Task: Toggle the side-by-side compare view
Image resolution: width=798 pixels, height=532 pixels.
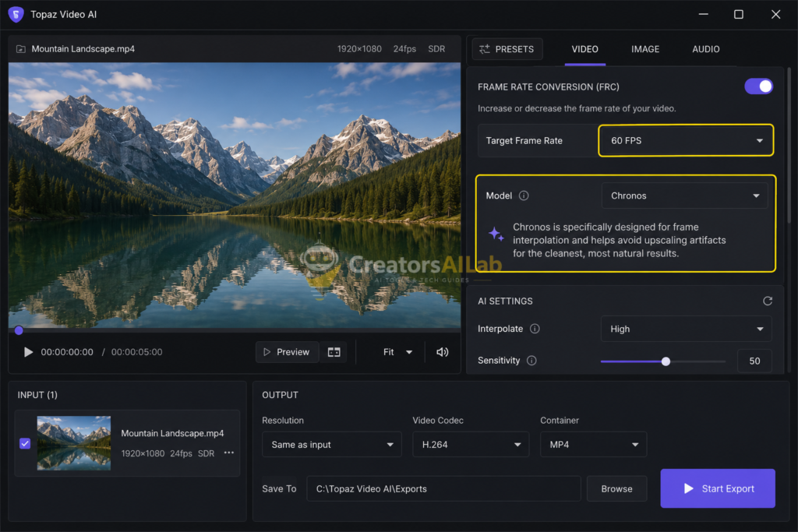Action: click(x=334, y=352)
